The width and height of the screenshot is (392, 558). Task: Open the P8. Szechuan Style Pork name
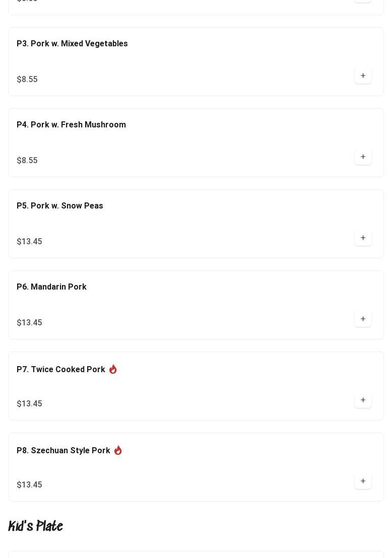pos(63,451)
